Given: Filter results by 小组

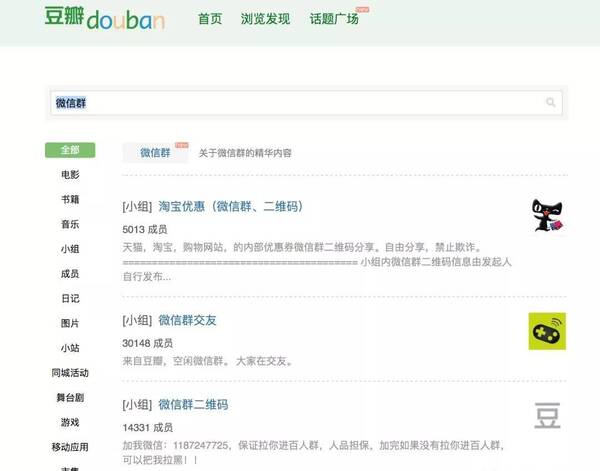Looking at the screenshot, I should coord(70,249).
